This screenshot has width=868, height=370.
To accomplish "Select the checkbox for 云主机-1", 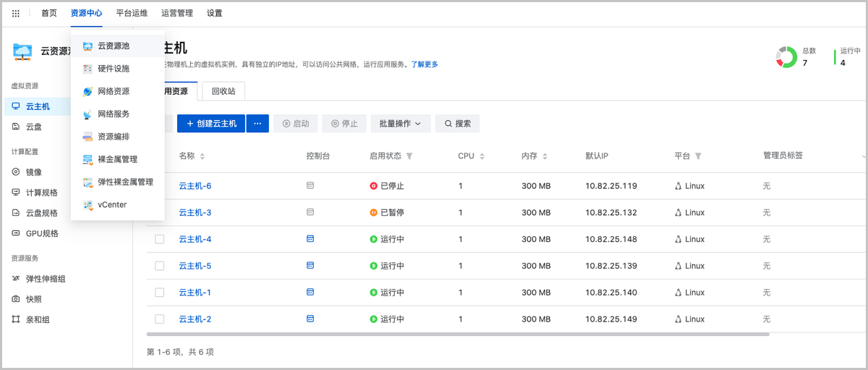I will tap(160, 293).
